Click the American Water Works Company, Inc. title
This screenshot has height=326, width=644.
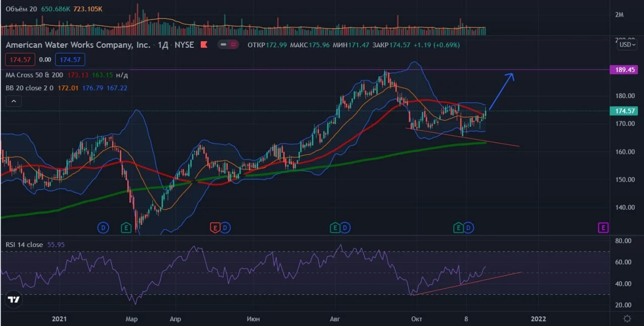click(x=78, y=45)
